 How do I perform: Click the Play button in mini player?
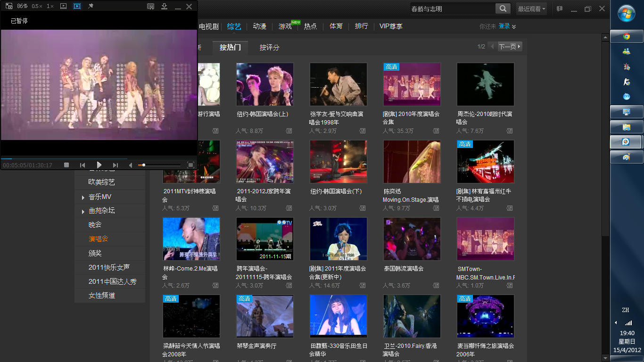99,165
